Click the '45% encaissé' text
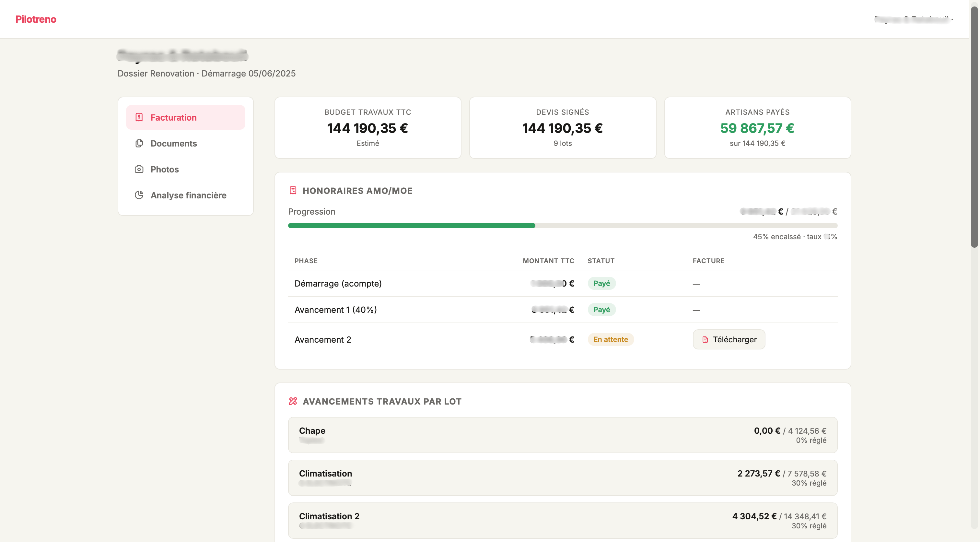 [776, 236]
